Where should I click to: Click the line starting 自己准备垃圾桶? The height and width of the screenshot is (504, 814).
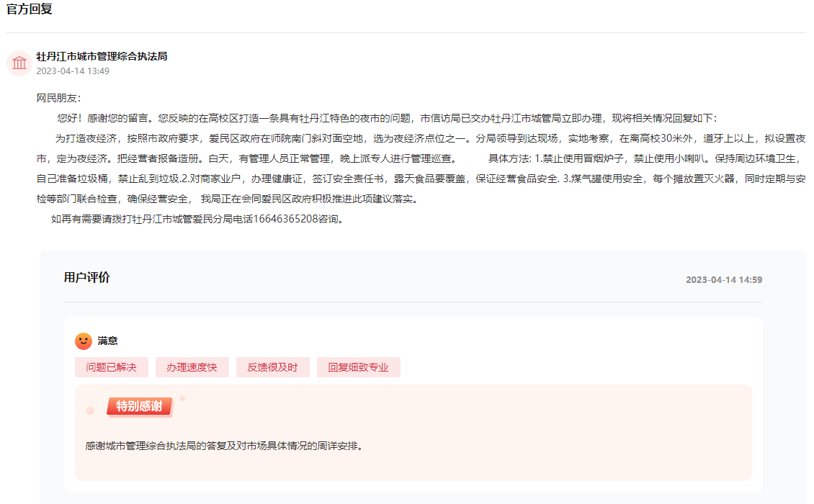pyautogui.click(x=421, y=179)
